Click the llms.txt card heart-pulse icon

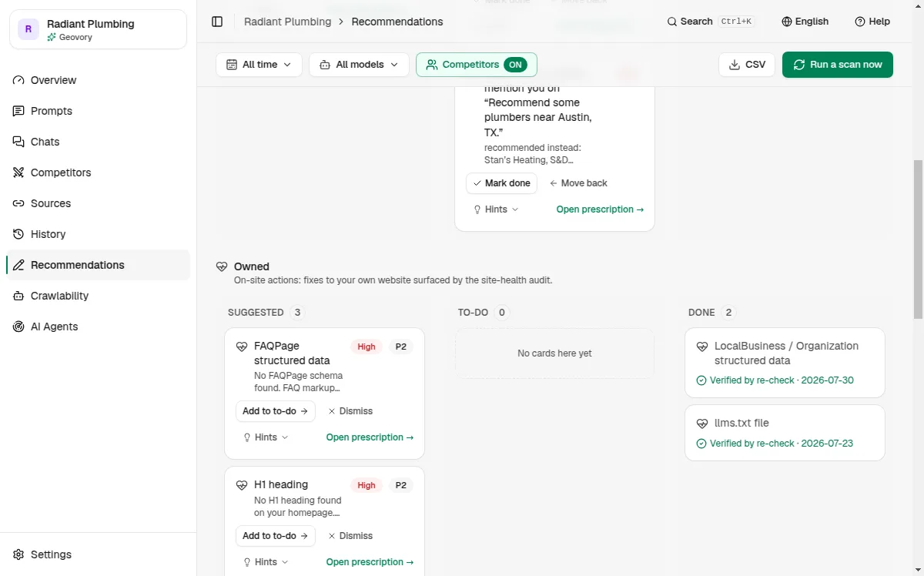click(x=701, y=424)
